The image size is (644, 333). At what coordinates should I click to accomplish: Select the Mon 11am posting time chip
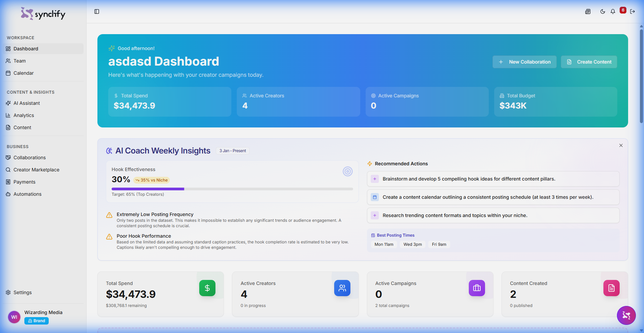(x=384, y=244)
